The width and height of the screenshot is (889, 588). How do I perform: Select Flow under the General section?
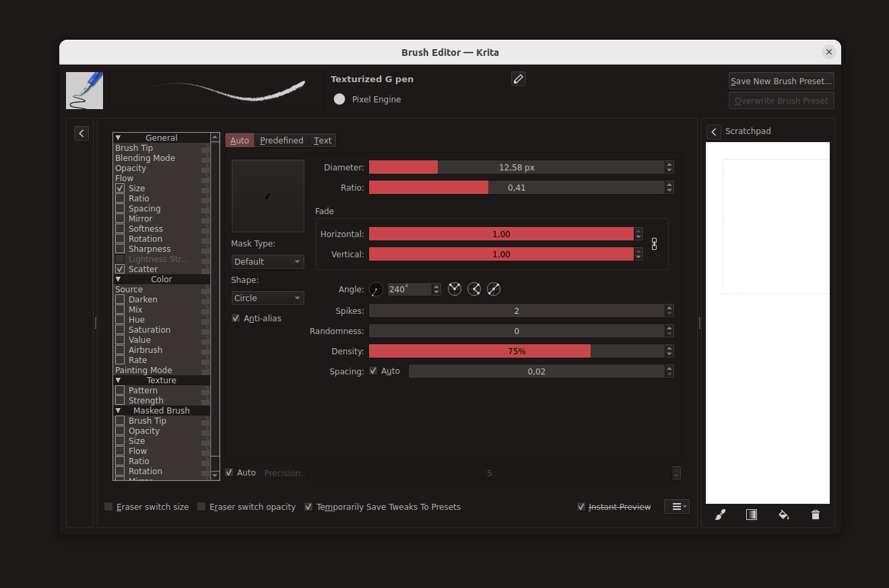[162, 178]
